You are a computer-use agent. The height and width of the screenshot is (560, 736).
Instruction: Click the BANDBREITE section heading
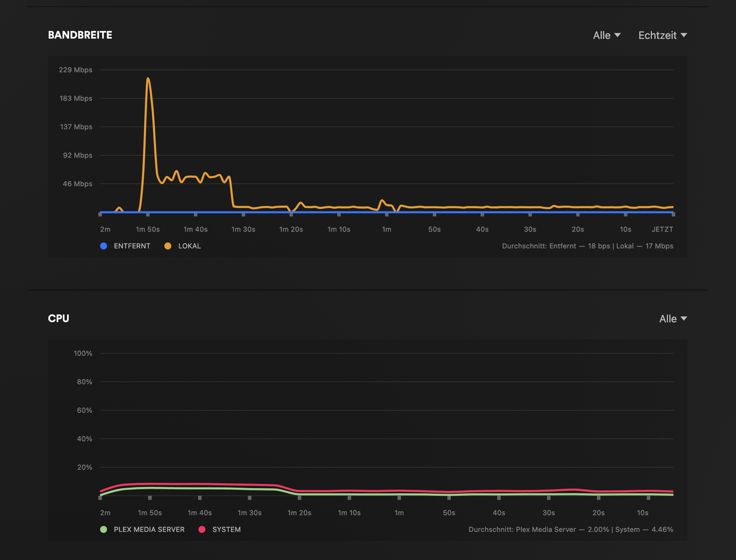pyautogui.click(x=80, y=35)
